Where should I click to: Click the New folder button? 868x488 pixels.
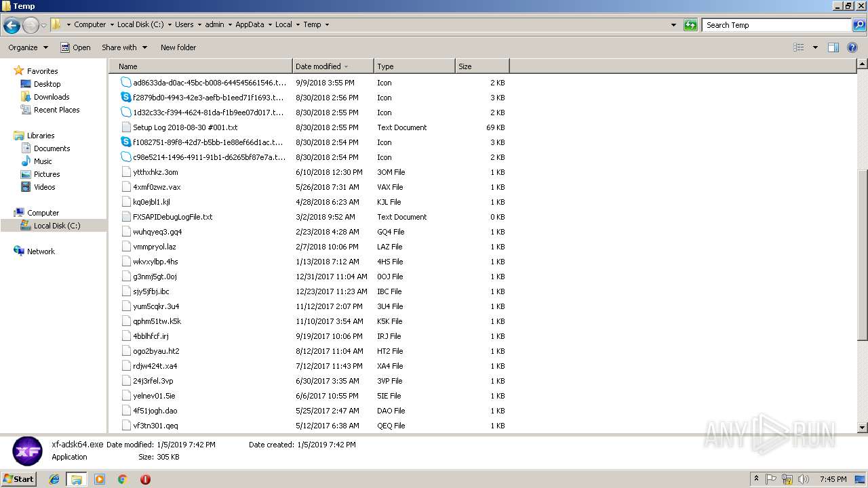[x=178, y=47]
